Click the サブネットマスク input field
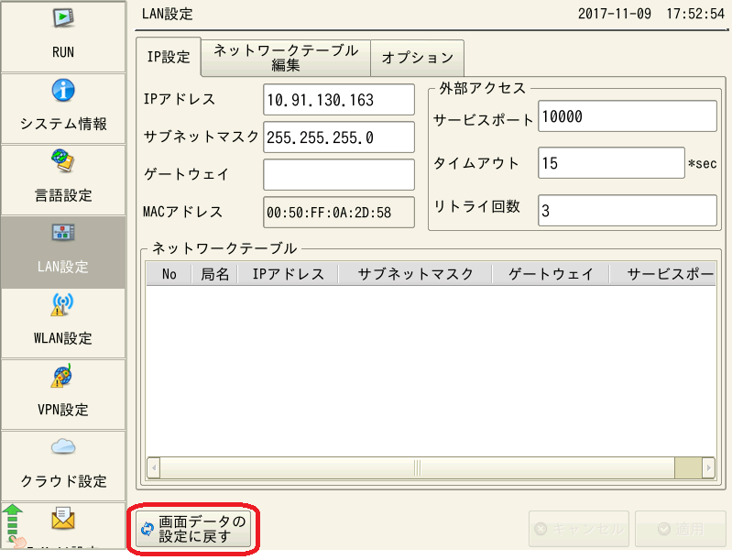This screenshot has width=732, height=560. (338, 137)
